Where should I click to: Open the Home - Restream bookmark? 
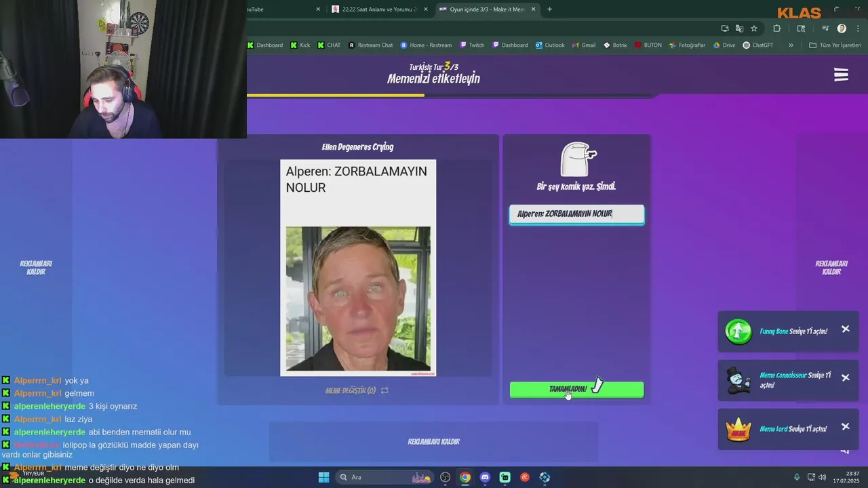coord(426,45)
